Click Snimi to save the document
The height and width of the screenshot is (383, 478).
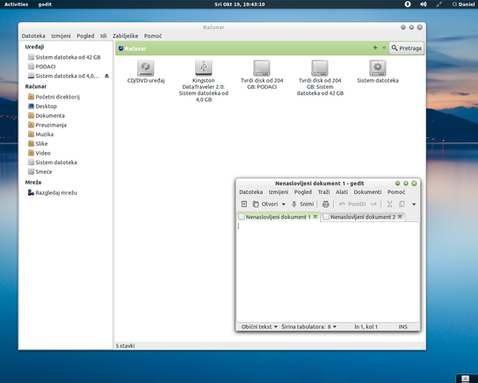303,204
